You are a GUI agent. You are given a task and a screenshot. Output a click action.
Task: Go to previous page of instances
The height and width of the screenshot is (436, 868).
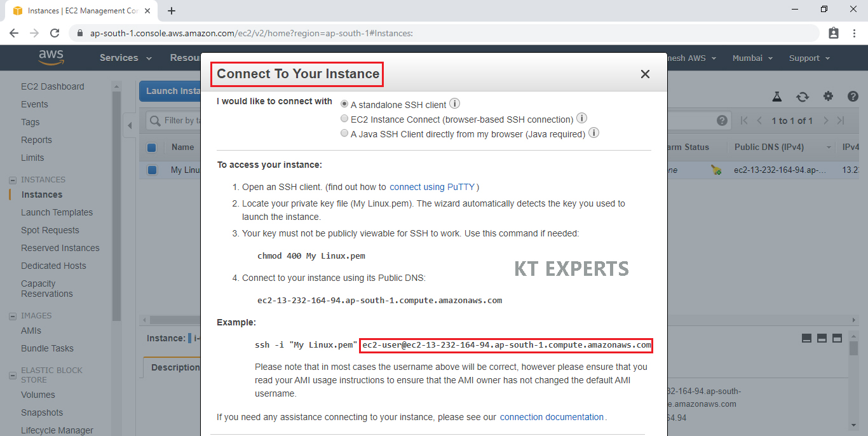pyautogui.click(x=759, y=121)
